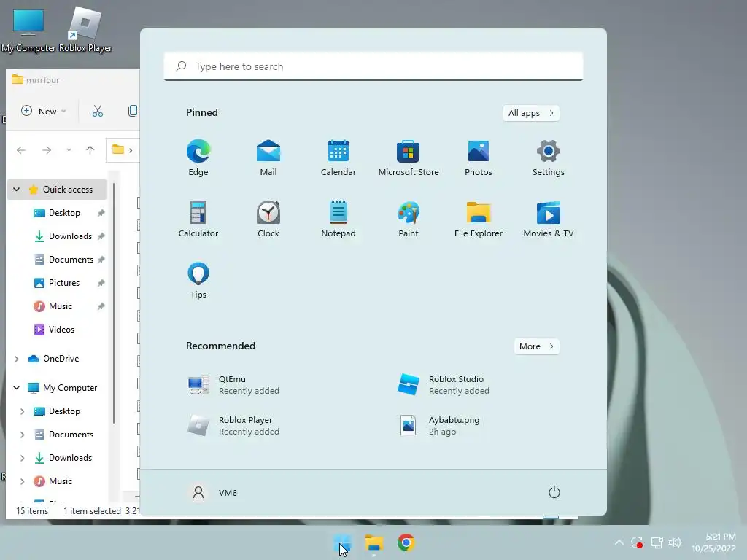Select Music under Quick access
Viewport: 747px width, 560px height.
(60, 306)
